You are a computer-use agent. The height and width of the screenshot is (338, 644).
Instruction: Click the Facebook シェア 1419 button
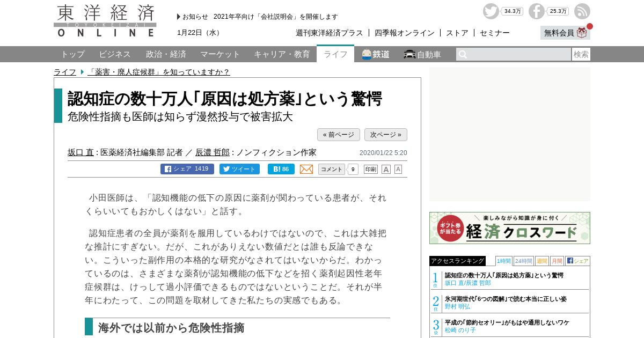click(187, 169)
